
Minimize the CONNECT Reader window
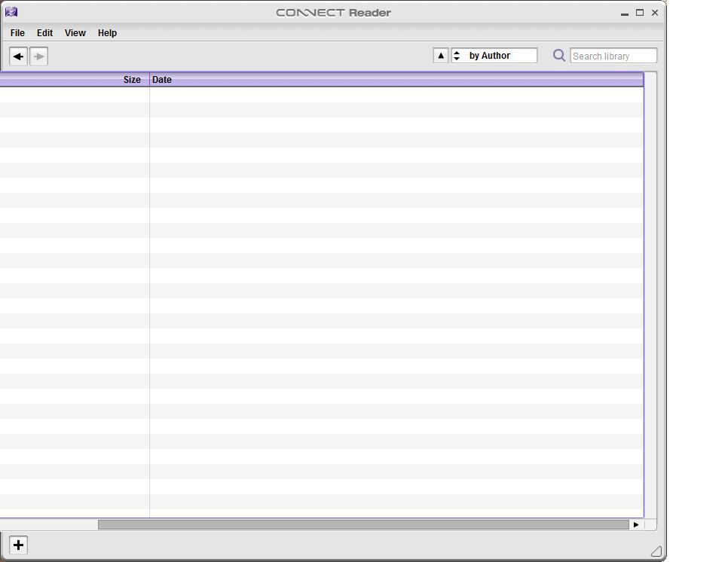pyautogui.click(x=625, y=13)
